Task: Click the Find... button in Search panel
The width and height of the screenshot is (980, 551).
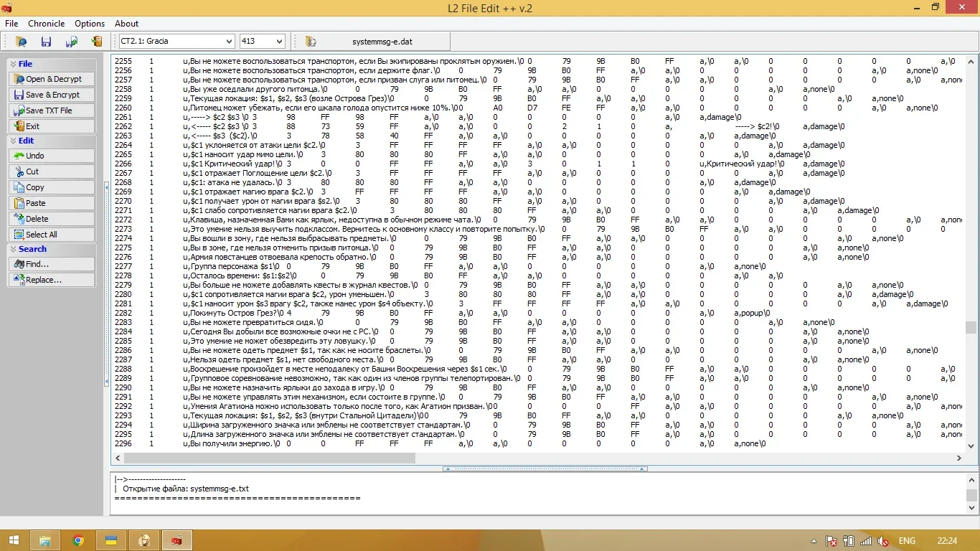Action: click(x=52, y=264)
